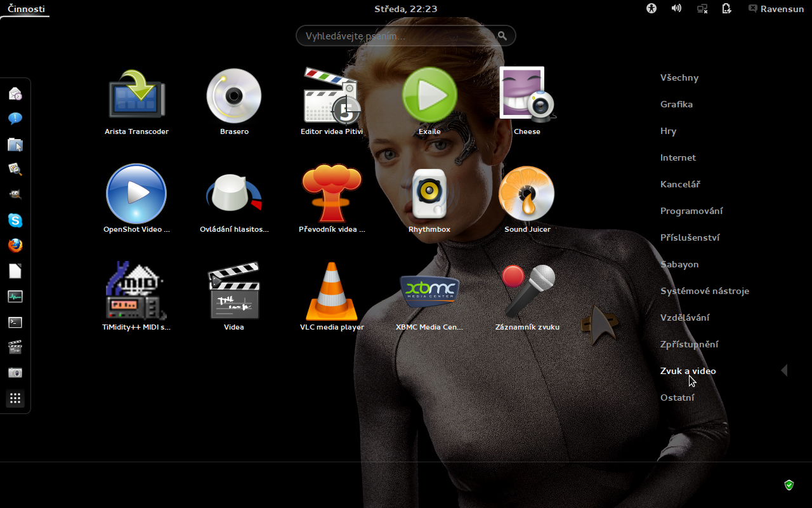Open TiMidity++ MIDI sequencer

(x=136, y=297)
